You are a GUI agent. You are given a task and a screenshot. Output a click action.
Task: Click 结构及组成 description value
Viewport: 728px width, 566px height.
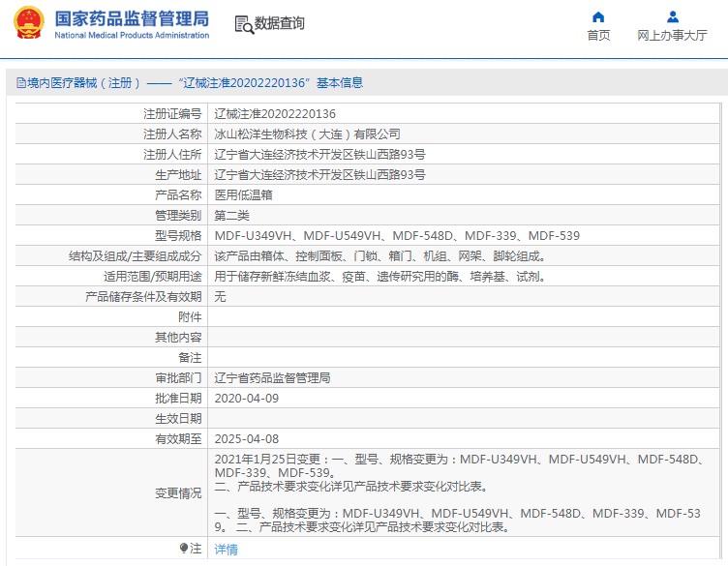pyautogui.click(x=380, y=256)
